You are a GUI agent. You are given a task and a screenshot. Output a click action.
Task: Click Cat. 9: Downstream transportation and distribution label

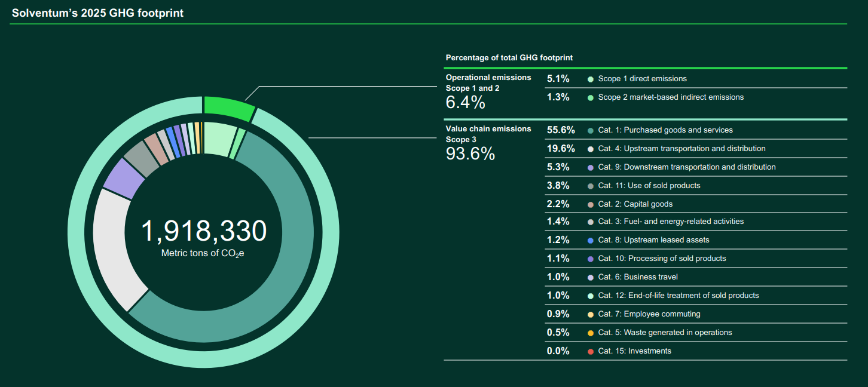pyautogui.click(x=687, y=167)
